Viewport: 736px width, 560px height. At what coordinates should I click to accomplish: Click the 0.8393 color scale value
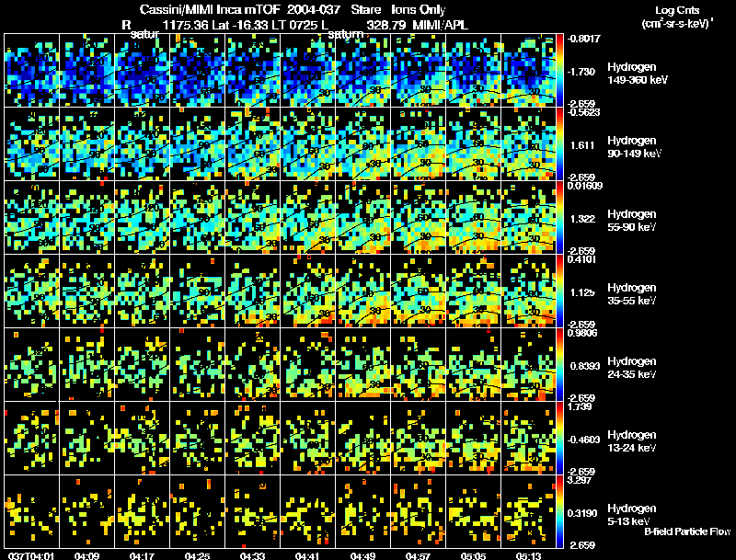pos(585,366)
